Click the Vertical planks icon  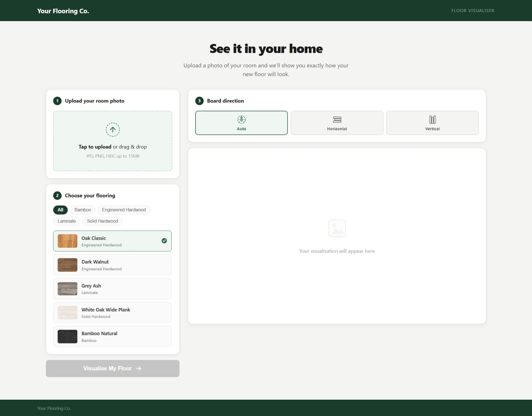pos(432,119)
